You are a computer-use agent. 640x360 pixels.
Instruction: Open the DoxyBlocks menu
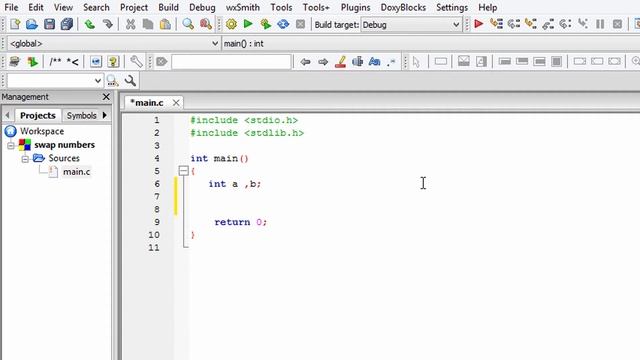pyautogui.click(x=403, y=7)
